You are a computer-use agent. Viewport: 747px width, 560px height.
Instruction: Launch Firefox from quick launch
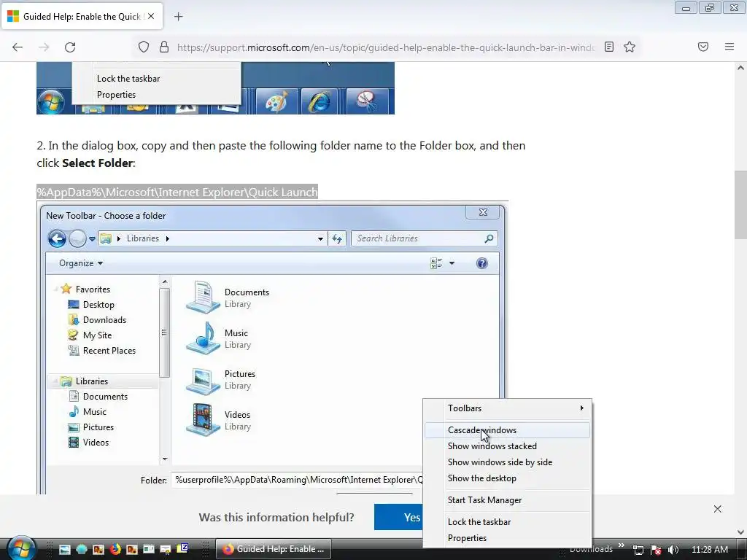click(x=115, y=550)
